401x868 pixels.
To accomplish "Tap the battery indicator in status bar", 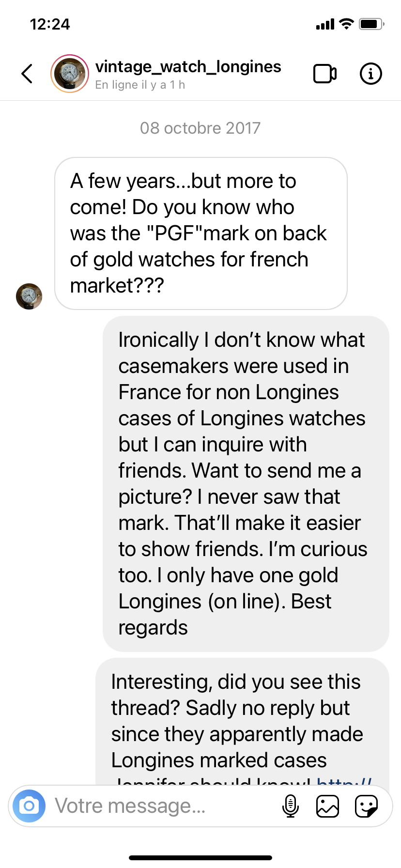I will 371,24.
